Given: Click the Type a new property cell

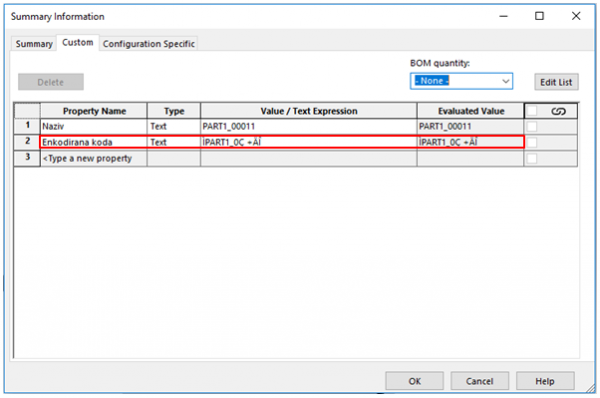Looking at the screenshot, I should click(94, 158).
